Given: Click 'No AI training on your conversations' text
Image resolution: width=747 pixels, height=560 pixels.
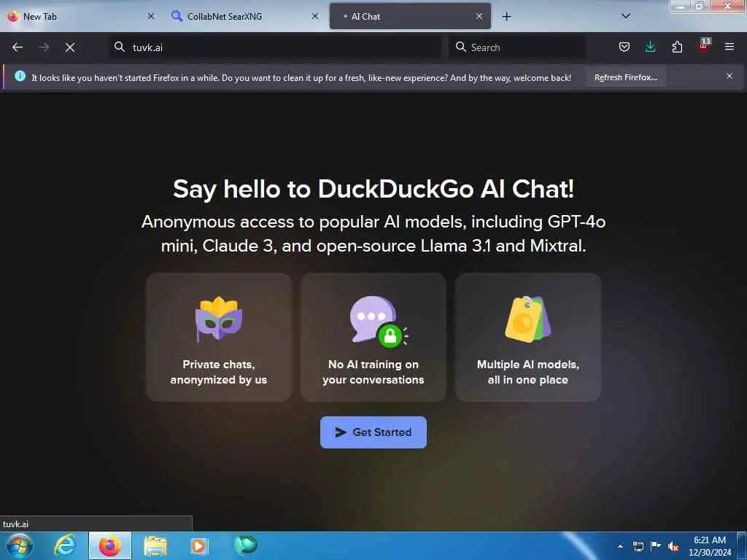Looking at the screenshot, I should pos(373,372).
